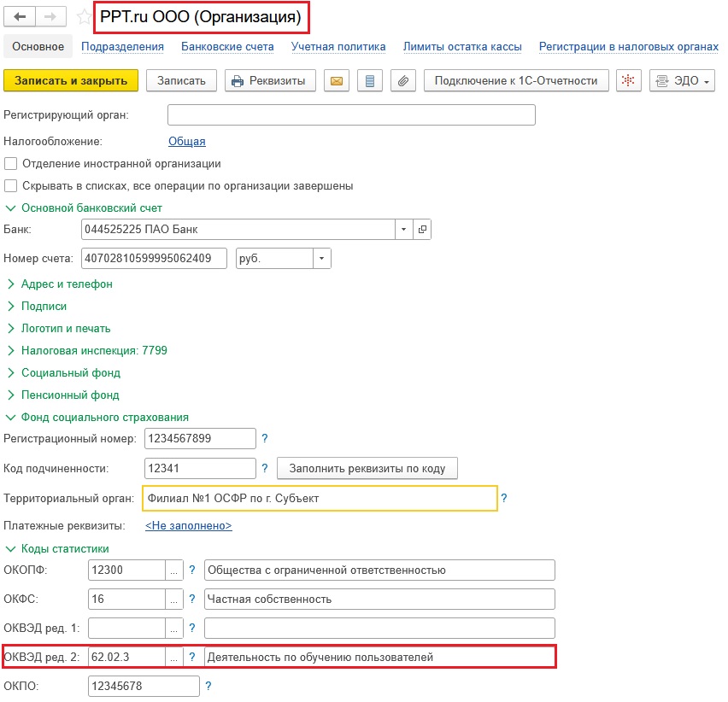728x702 pixels.
Task: Open the ЭДО dropdown menu
Action: (684, 81)
